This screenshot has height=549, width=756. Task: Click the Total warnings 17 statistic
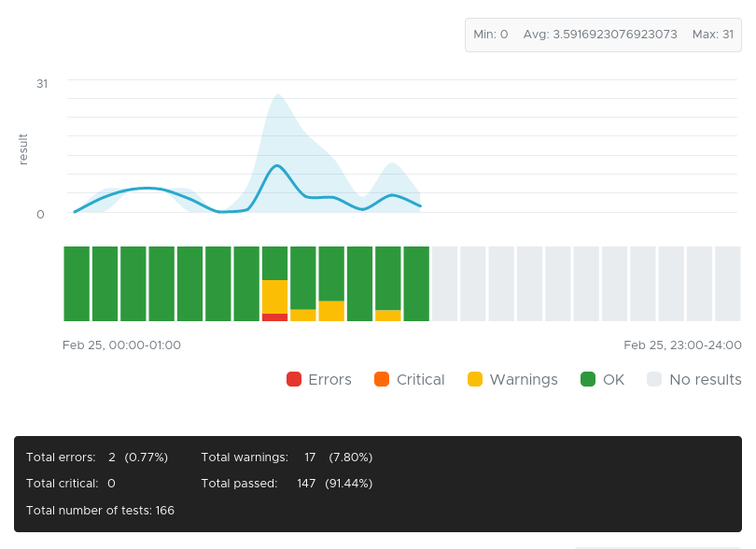[286, 457]
